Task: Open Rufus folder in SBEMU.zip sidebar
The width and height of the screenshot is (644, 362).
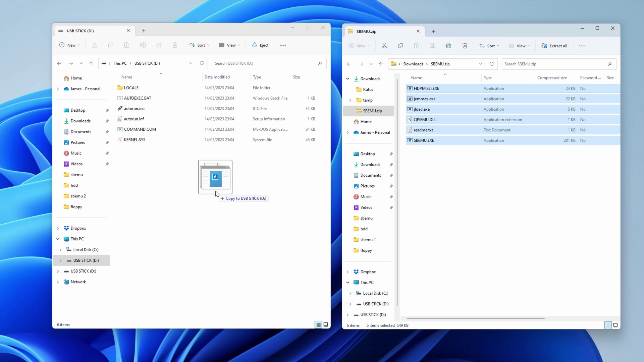Action: (368, 89)
